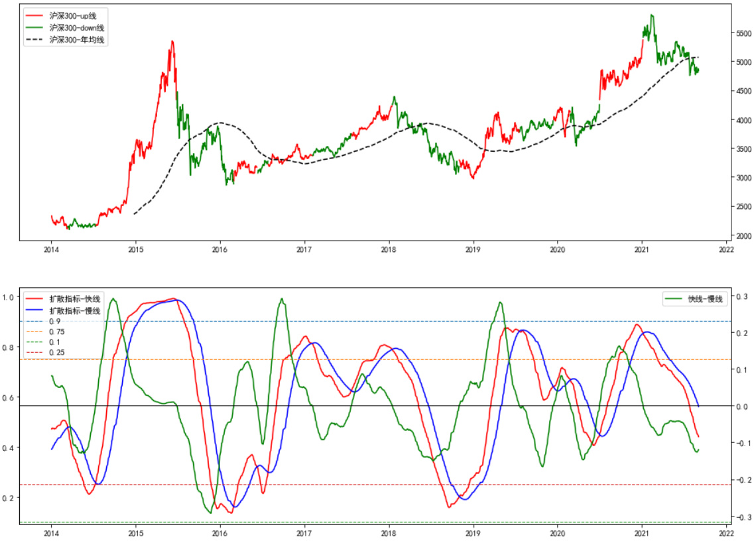Select the 0.4 diffusion axis label

pyautogui.click(x=8, y=448)
